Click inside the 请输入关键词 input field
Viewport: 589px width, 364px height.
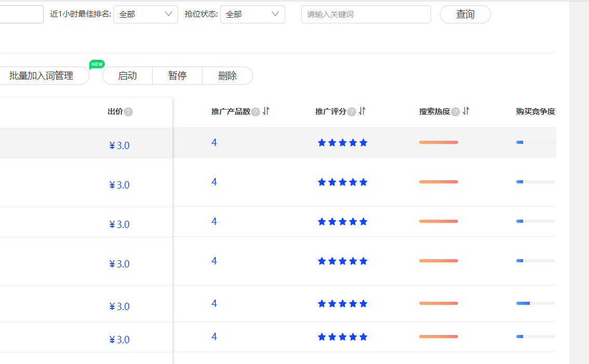coord(366,14)
